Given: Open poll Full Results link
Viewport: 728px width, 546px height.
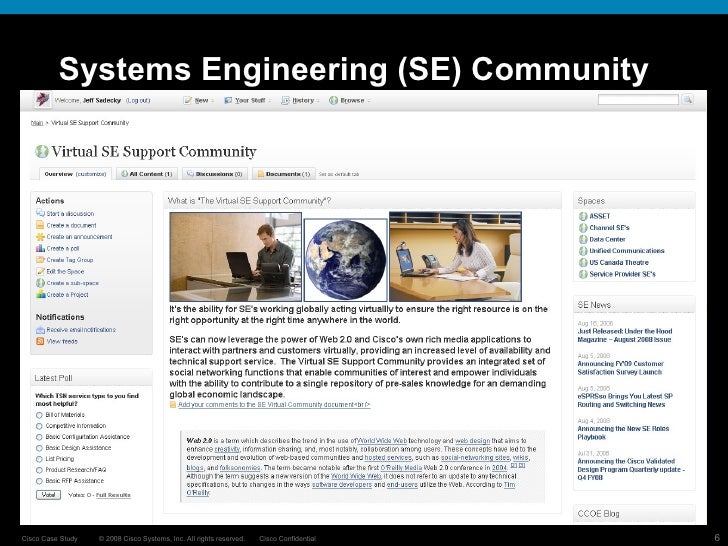Looking at the screenshot, I should tap(113, 495).
